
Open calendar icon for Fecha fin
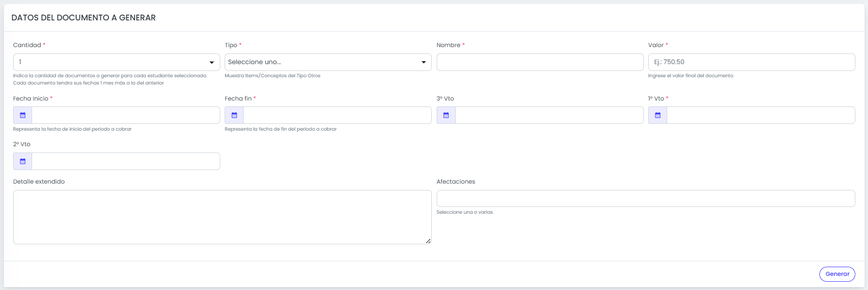point(234,115)
